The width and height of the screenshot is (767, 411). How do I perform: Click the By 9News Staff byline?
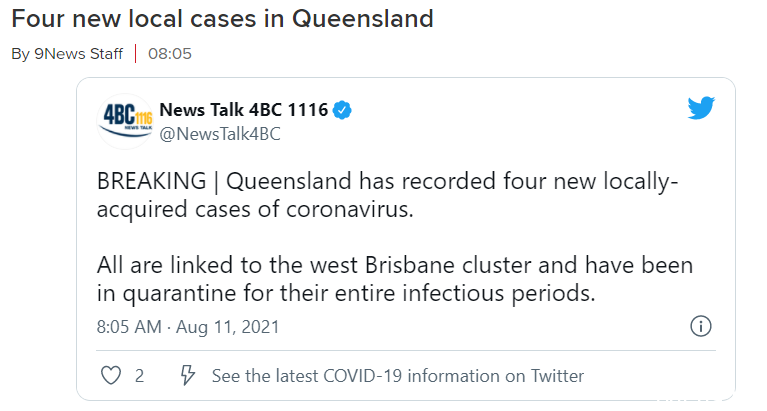click(x=67, y=53)
